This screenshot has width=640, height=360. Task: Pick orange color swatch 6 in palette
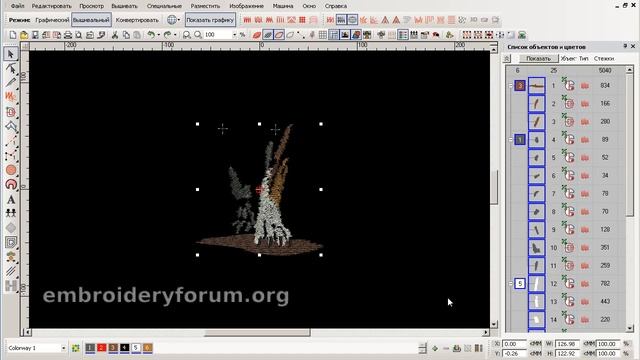pyautogui.click(x=147, y=348)
